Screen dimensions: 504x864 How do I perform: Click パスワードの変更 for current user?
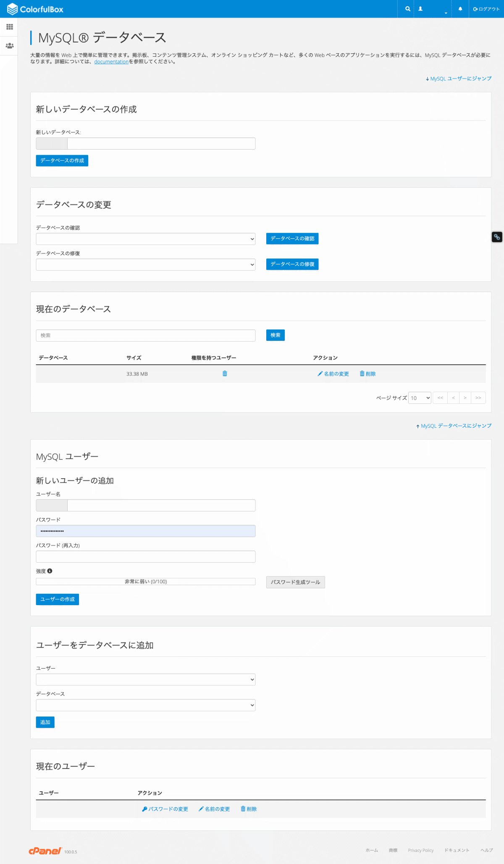pyautogui.click(x=165, y=809)
